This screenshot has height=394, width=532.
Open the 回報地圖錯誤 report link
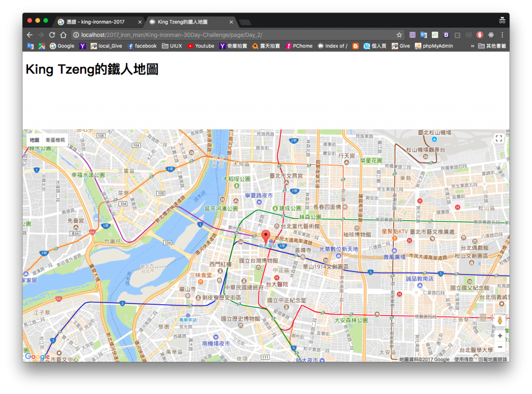coord(493,359)
